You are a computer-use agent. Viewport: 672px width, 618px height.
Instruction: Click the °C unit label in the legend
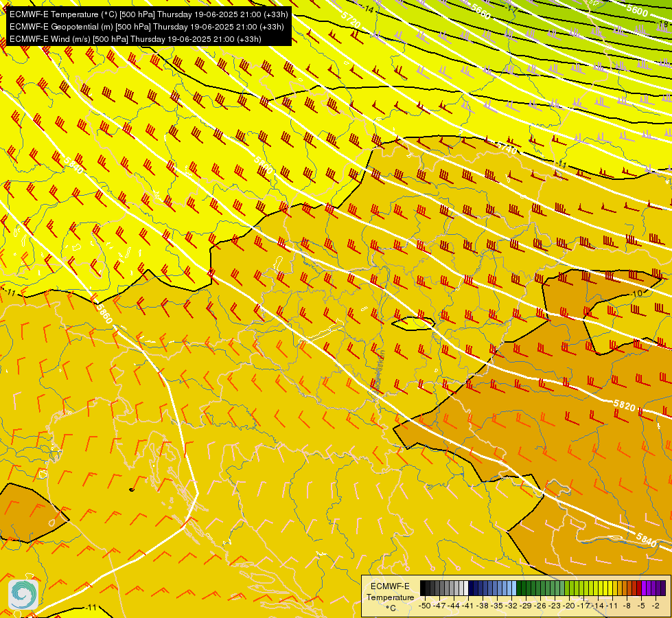pyautogui.click(x=391, y=608)
